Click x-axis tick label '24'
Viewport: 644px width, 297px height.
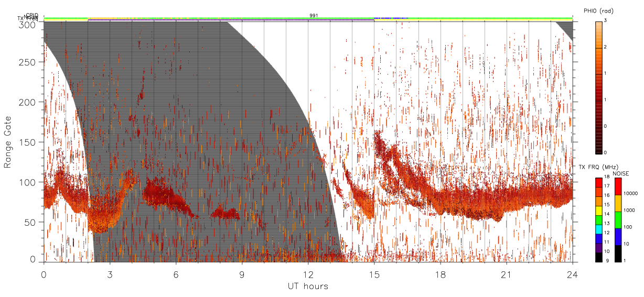(573, 274)
